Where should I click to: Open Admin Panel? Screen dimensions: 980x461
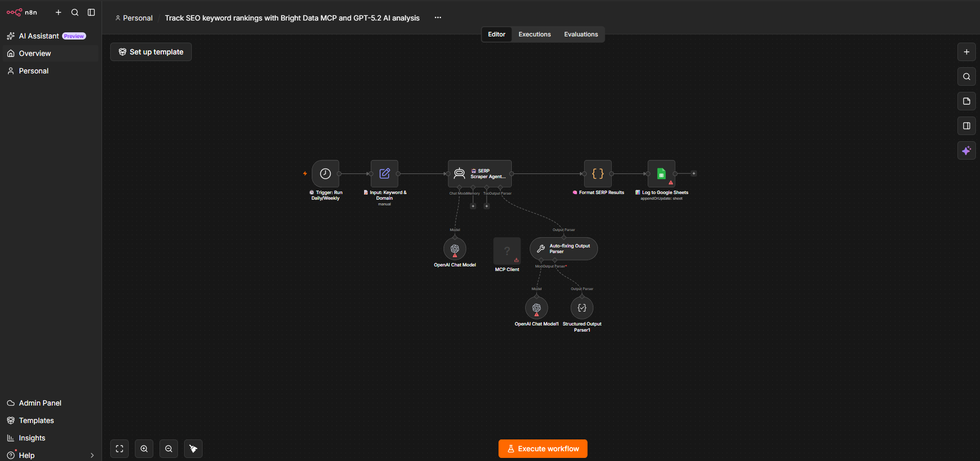click(x=50, y=403)
